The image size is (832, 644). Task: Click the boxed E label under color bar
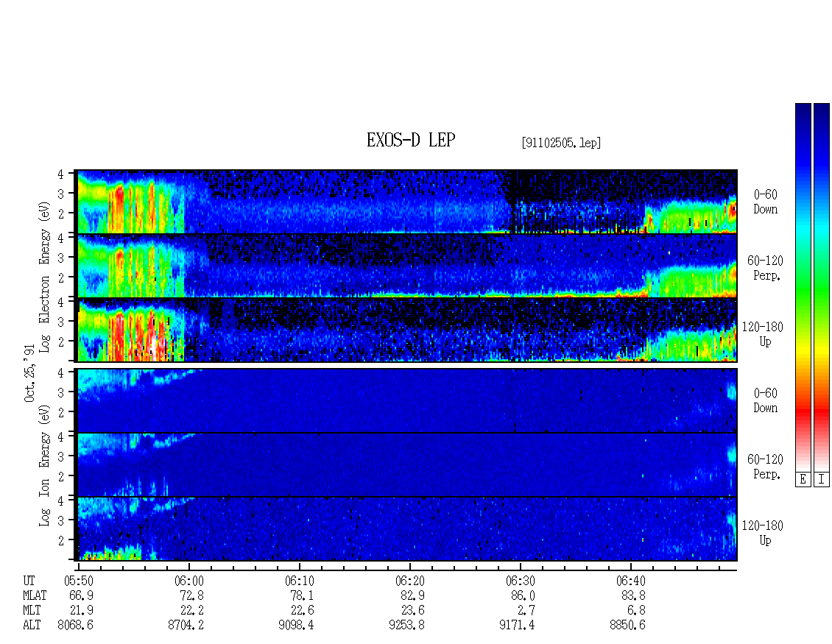(803, 480)
